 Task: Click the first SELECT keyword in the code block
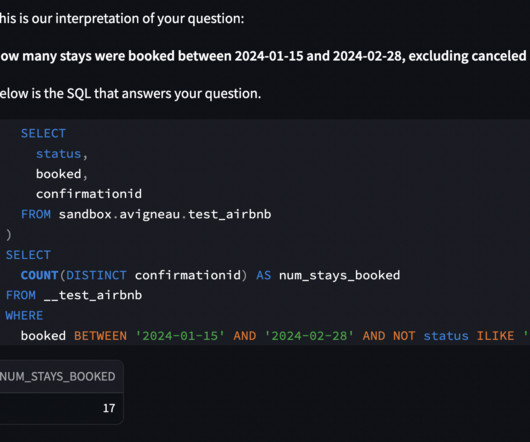pyautogui.click(x=43, y=133)
